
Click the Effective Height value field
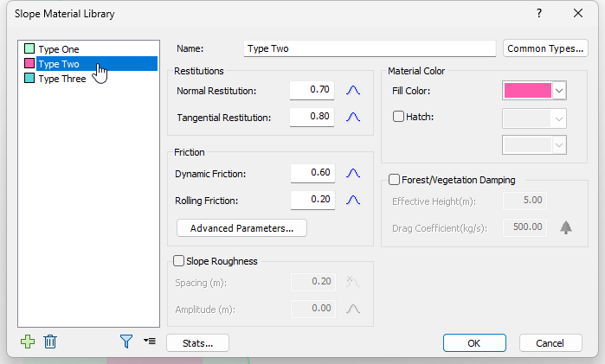tap(525, 201)
